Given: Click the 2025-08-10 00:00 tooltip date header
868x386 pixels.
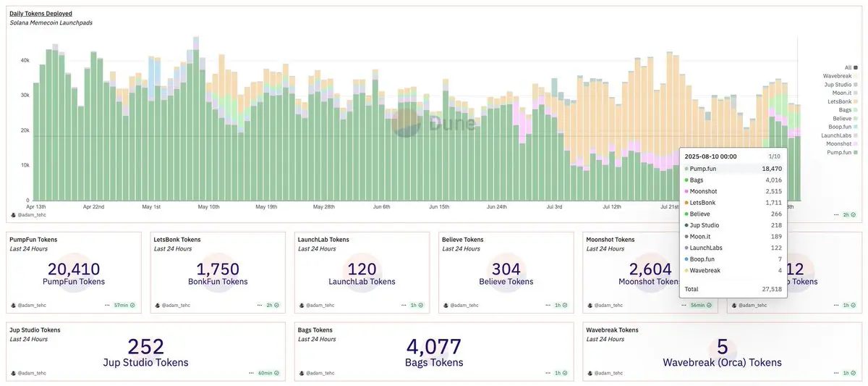Looking at the screenshot, I should (710, 156).
